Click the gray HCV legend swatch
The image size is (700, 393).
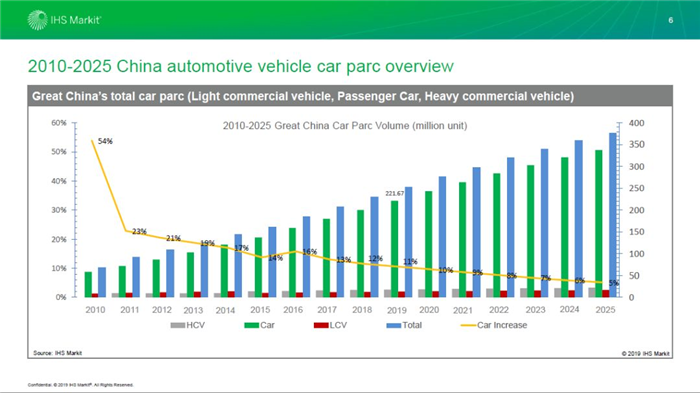pyautogui.click(x=178, y=325)
